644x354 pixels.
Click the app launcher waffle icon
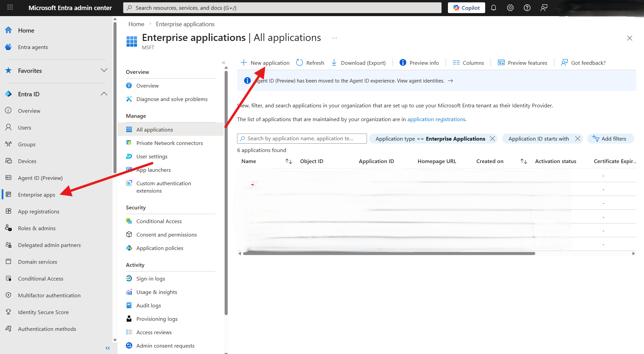pyautogui.click(x=10, y=7)
